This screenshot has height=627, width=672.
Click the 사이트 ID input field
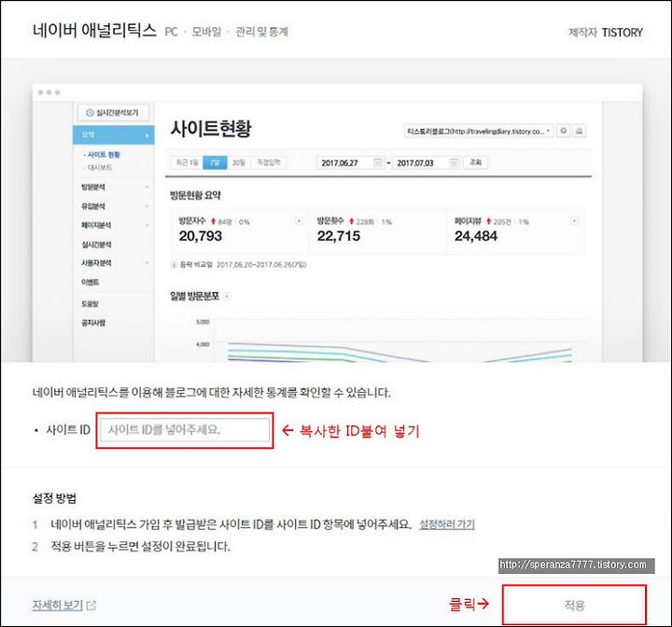click(185, 430)
